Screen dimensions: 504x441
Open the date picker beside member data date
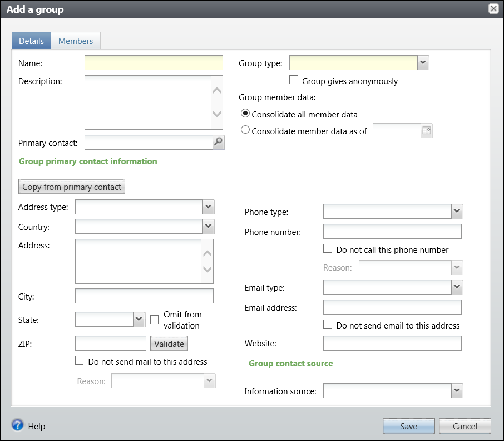[x=426, y=130]
